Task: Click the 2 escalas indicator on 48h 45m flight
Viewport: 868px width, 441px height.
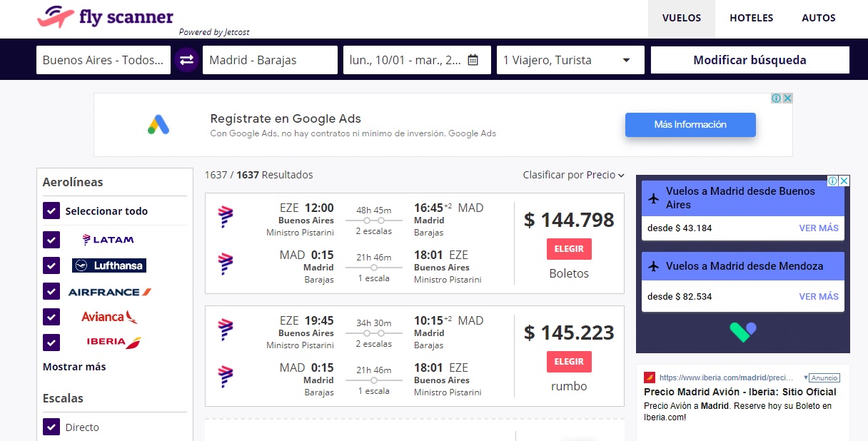Action: pyautogui.click(x=374, y=231)
